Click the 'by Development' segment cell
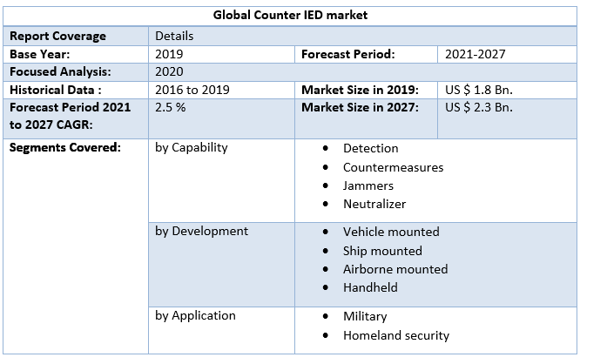 [201, 231]
